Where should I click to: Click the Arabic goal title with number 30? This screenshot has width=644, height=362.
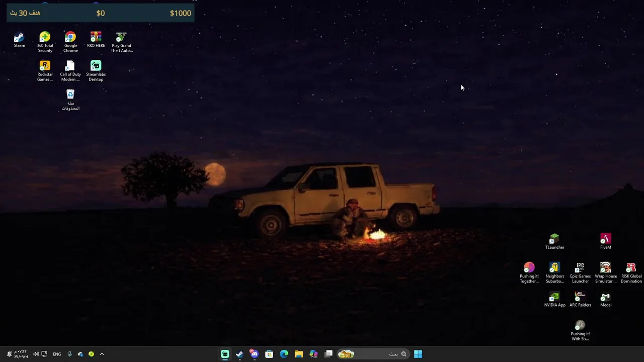(25, 13)
